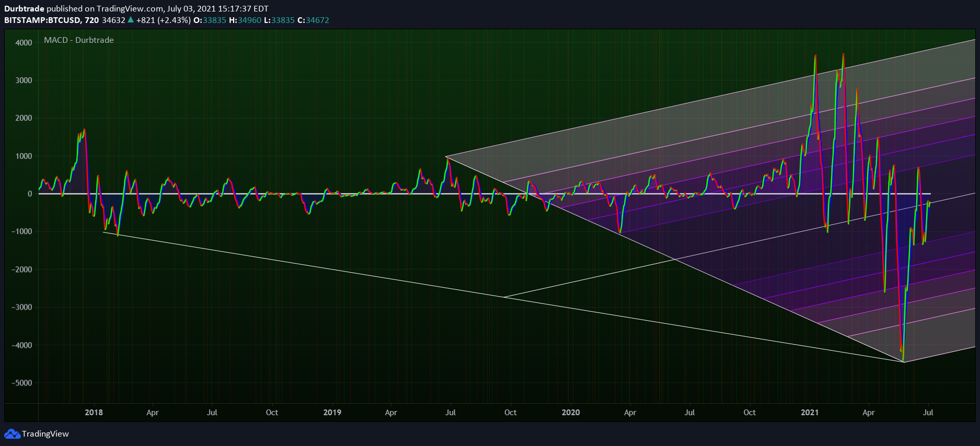980x446 pixels.
Task: Click the close value 34672
Action: point(317,20)
